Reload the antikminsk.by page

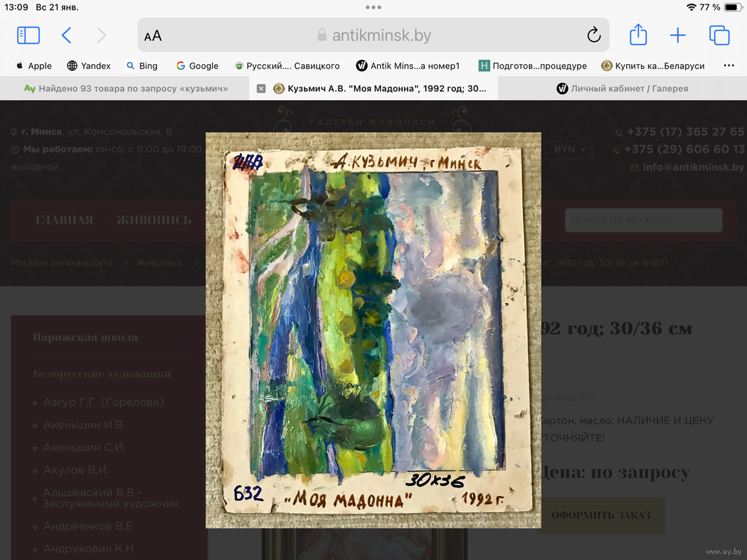(594, 35)
